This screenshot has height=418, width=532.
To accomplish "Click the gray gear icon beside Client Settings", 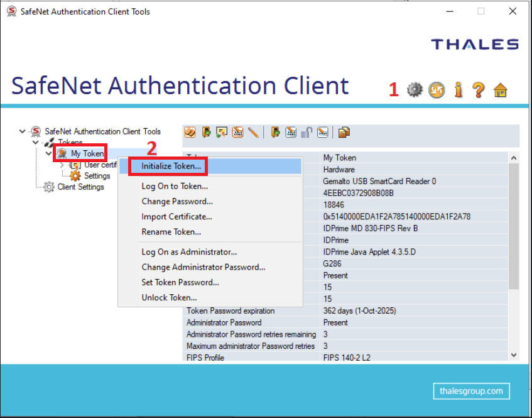I will [x=49, y=187].
